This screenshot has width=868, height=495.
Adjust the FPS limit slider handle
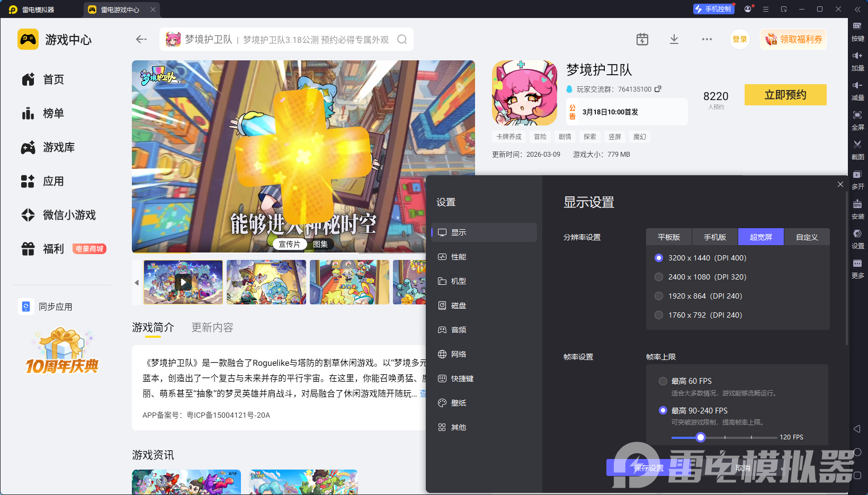coord(701,437)
